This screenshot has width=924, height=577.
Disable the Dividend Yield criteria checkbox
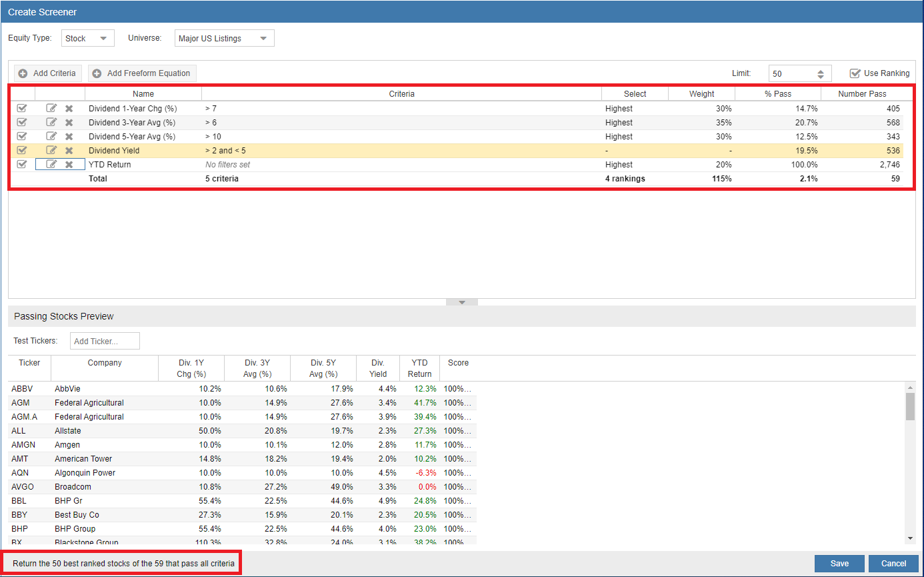coord(21,151)
